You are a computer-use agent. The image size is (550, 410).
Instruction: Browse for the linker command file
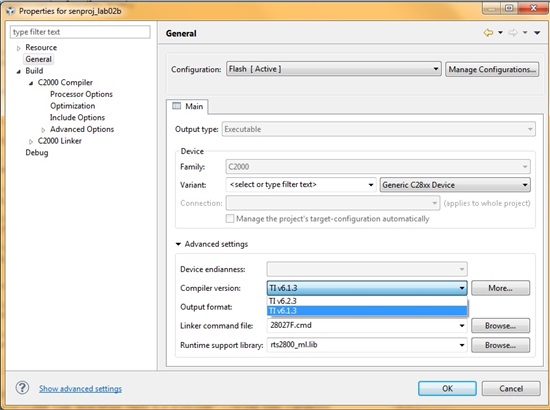coord(500,326)
